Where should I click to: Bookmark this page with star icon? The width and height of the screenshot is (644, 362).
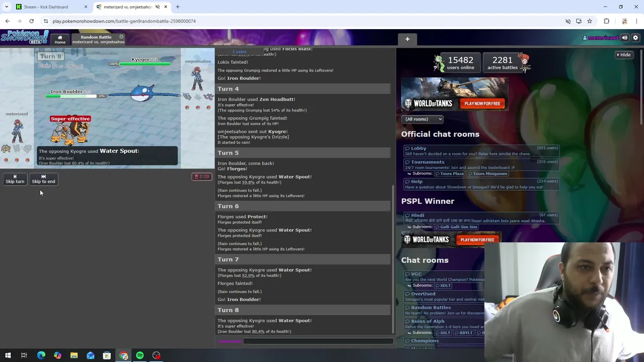[590, 21]
